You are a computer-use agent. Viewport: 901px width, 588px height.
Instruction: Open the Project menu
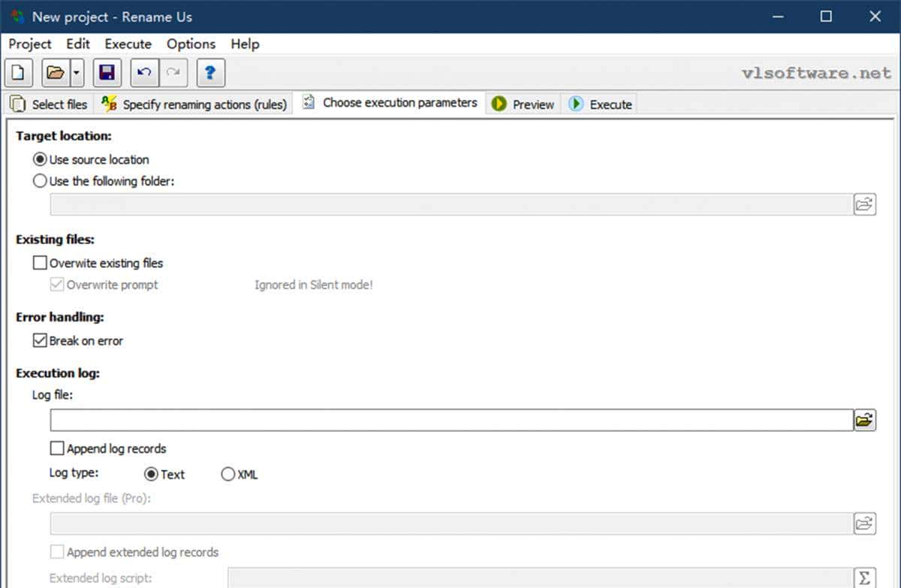[30, 44]
